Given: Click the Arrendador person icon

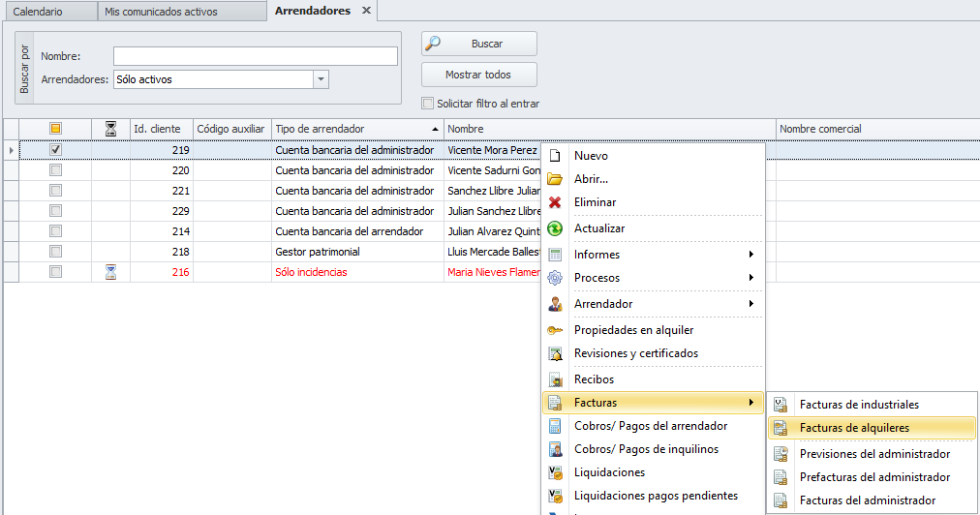Looking at the screenshot, I should point(554,304).
